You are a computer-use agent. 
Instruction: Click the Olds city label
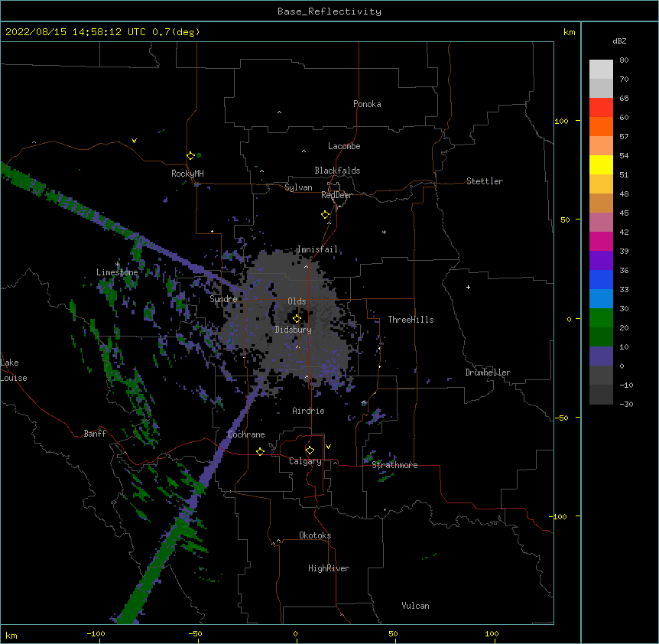click(x=297, y=301)
